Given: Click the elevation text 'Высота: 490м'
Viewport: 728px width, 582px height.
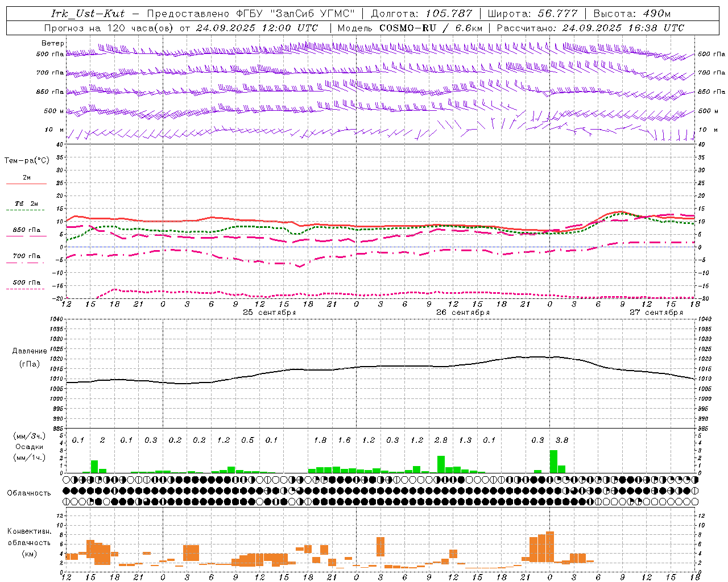Looking at the screenshot, I should (631, 14).
